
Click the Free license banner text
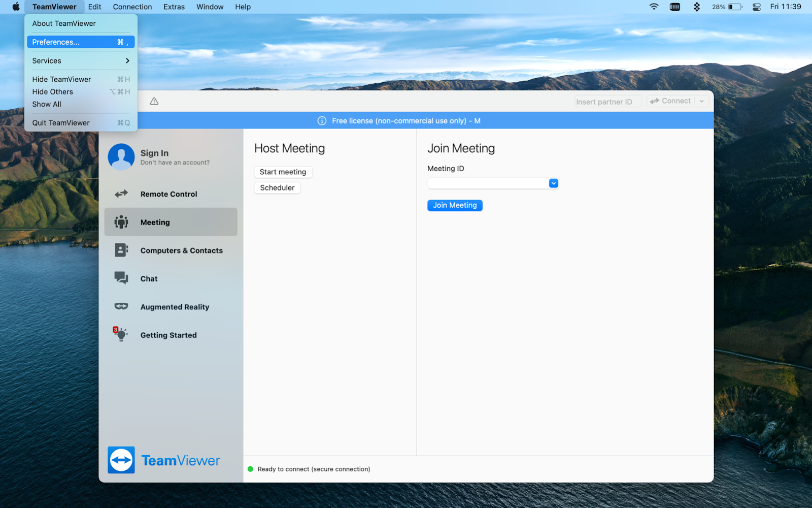click(406, 121)
